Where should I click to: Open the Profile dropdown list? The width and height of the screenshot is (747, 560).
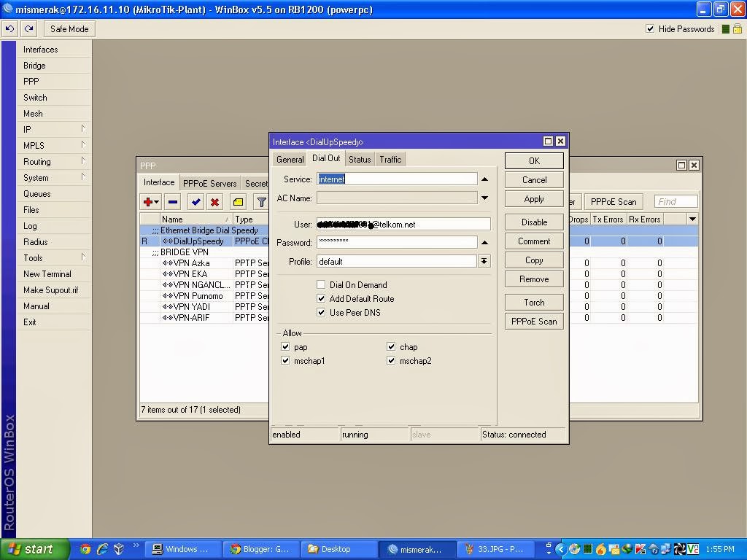click(484, 261)
